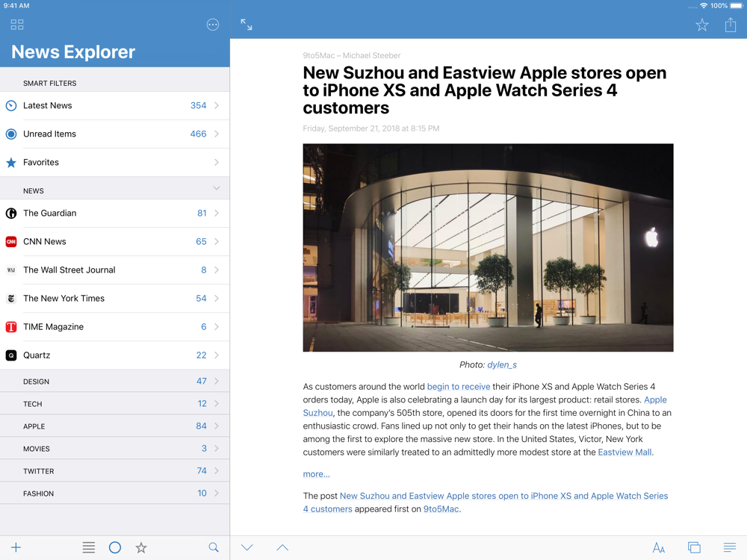
Task: Click the article date 'Friday, September 21, 2018'
Action: click(371, 128)
